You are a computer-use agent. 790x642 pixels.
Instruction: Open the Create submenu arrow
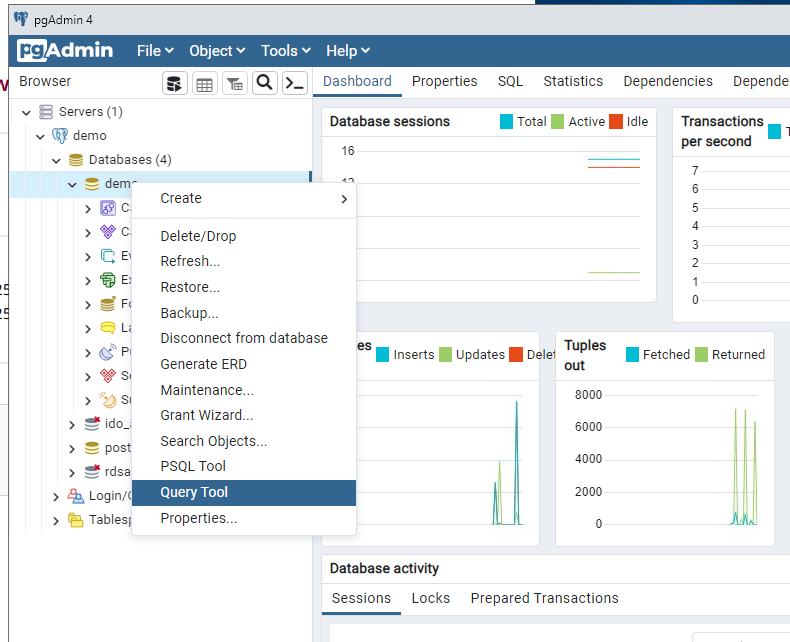[x=344, y=199]
